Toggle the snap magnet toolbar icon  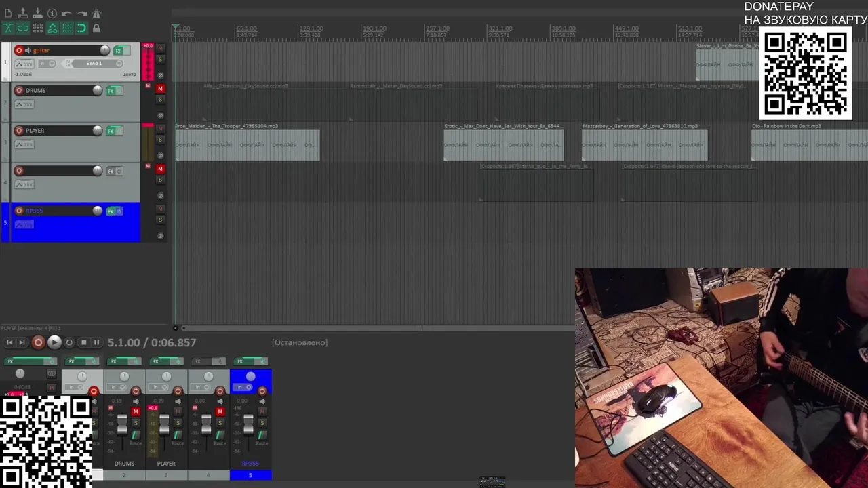pyautogui.click(x=81, y=28)
